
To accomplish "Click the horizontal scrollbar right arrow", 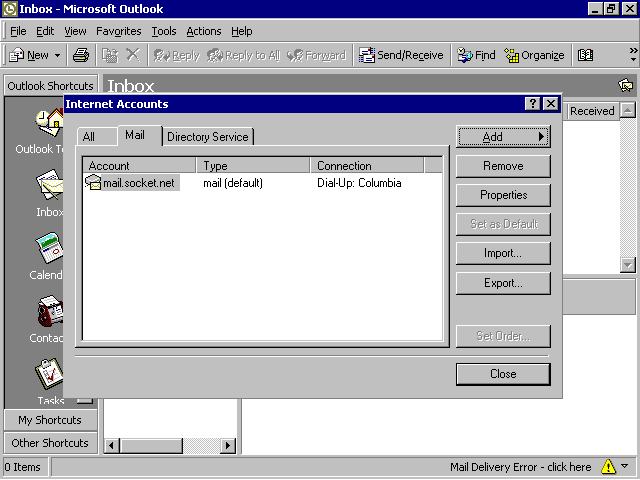I will [228, 445].
